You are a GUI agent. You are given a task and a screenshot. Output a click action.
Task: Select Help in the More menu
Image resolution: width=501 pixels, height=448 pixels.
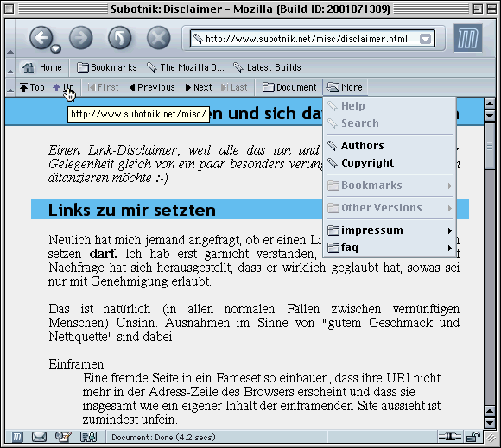[390, 106]
